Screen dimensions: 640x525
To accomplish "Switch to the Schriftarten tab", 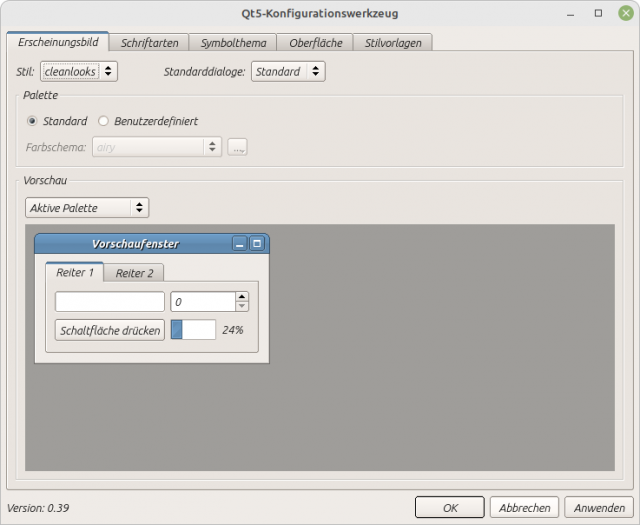I will coord(149,43).
